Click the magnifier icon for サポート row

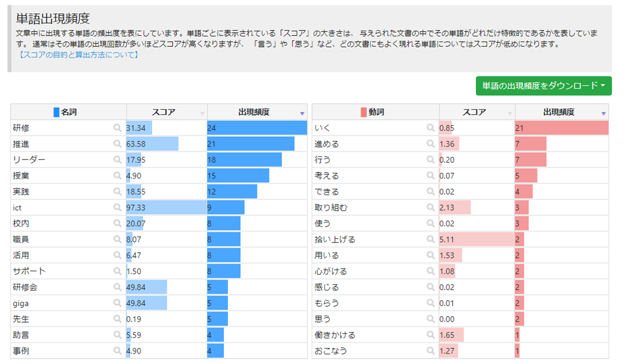click(x=117, y=271)
